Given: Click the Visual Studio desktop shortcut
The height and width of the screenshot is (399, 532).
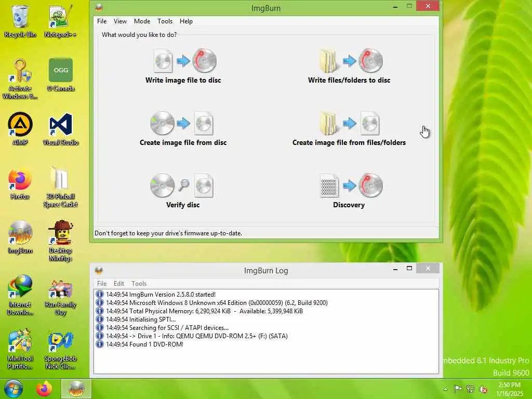Looking at the screenshot, I should coord(61,129).
